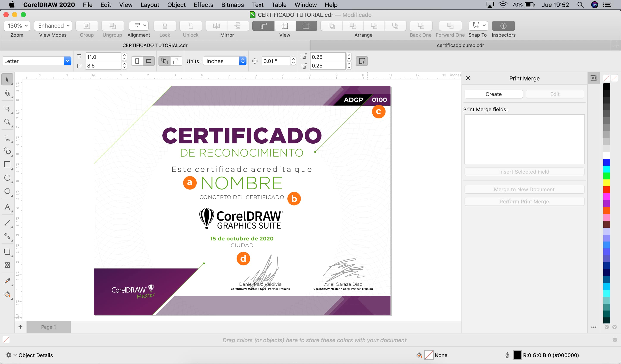This screenshot has height=364, width=621.
Task: Open macOS Spotlight search
Action: (x=580, y=5)
